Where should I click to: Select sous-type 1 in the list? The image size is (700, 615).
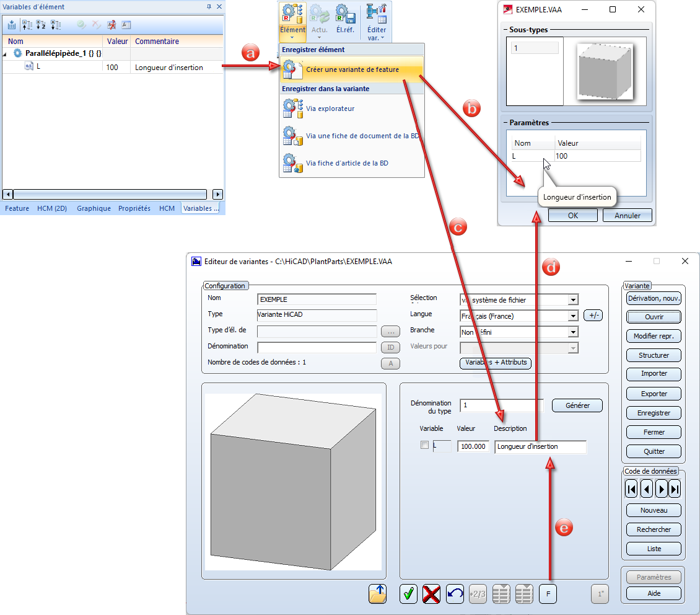(535, 48)
